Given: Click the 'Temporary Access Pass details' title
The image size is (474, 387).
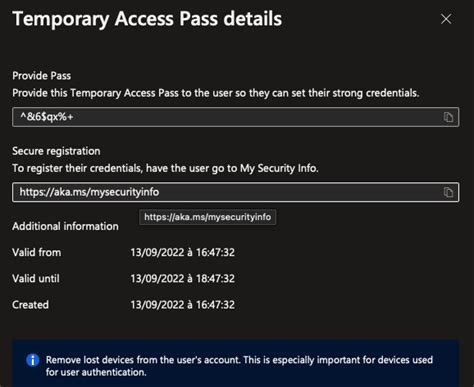Looking at the screenshot, I should pos(147,19).
